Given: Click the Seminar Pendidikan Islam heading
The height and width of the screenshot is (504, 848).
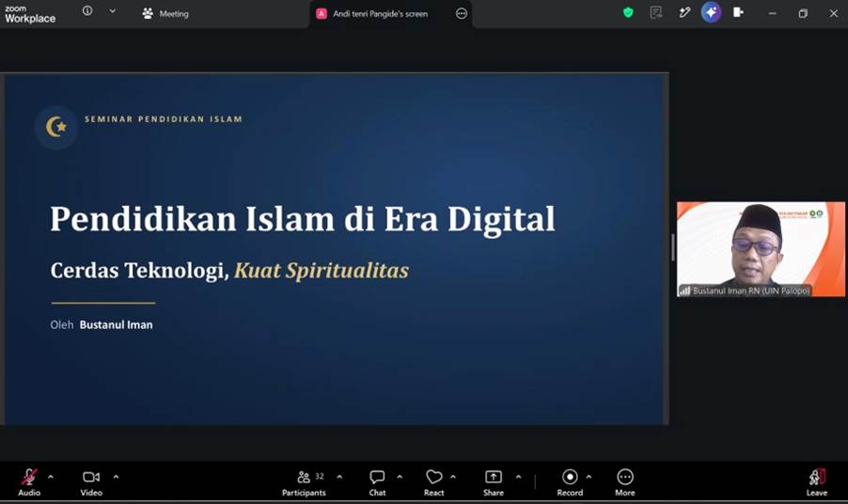Looking at the screenshot, I should [x=164, y=119].
